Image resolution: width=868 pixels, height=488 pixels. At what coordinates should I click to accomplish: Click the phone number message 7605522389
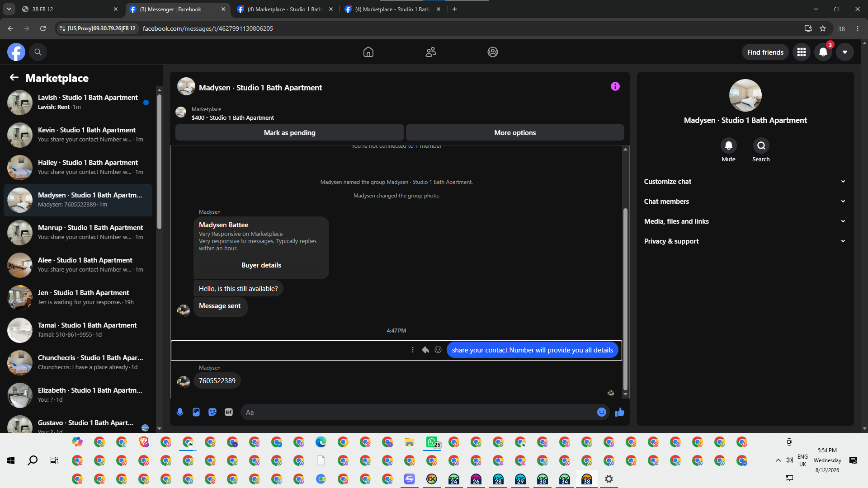click(217, 381)
